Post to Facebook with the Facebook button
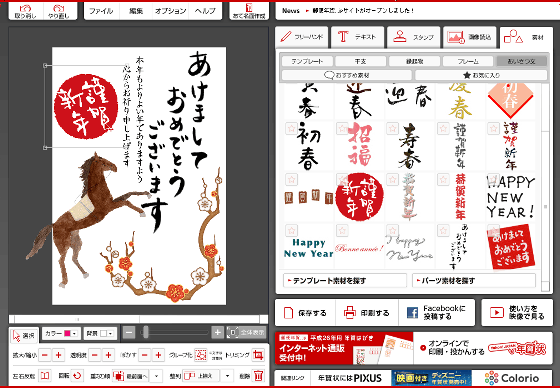 (x=436, y=313)
